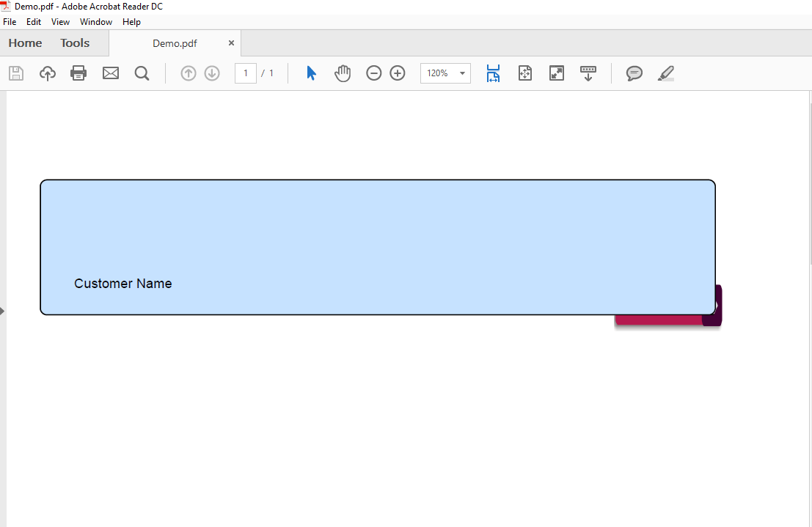812x527 pixels.
Task: Enter full screen mode icon
Action: point(557,73)
